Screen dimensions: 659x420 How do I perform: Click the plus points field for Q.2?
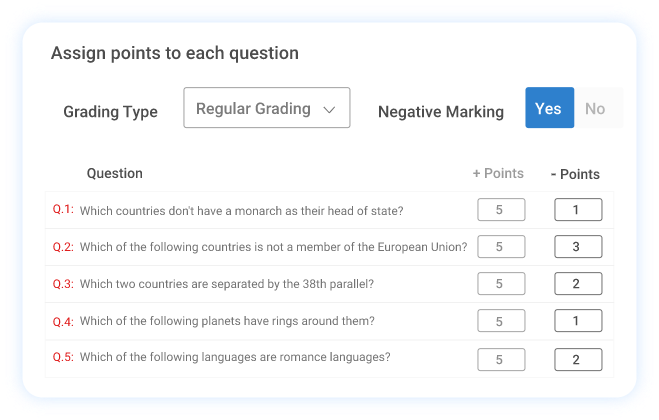502,247
